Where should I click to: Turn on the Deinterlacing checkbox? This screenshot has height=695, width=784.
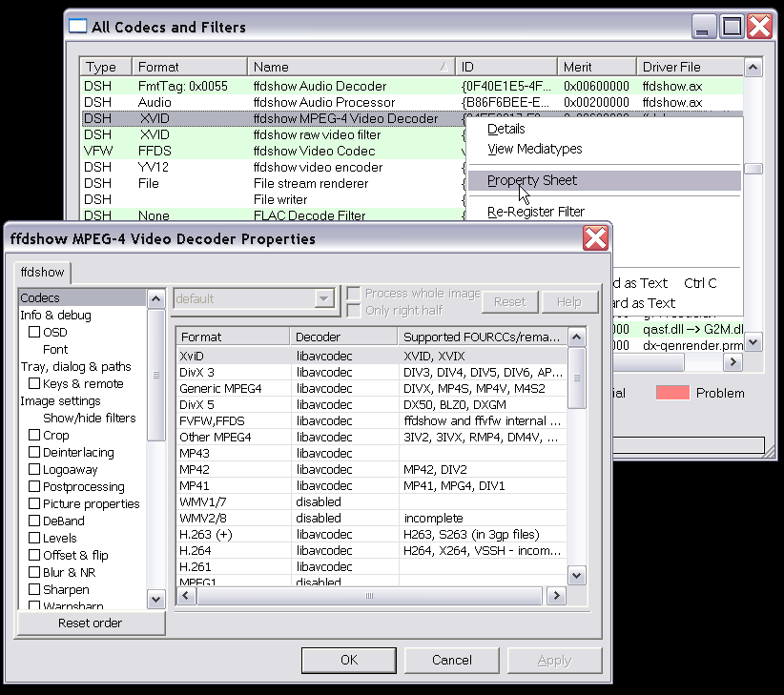[34, 452]
